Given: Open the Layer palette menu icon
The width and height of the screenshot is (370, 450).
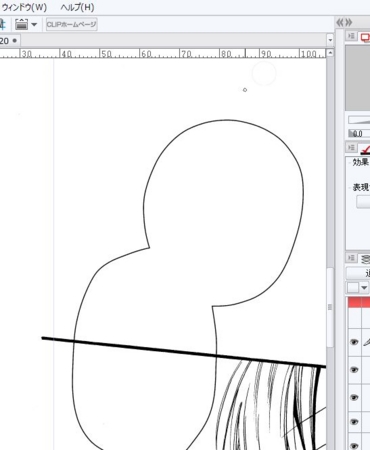Looking at the screenshot, I should (351, 258).
